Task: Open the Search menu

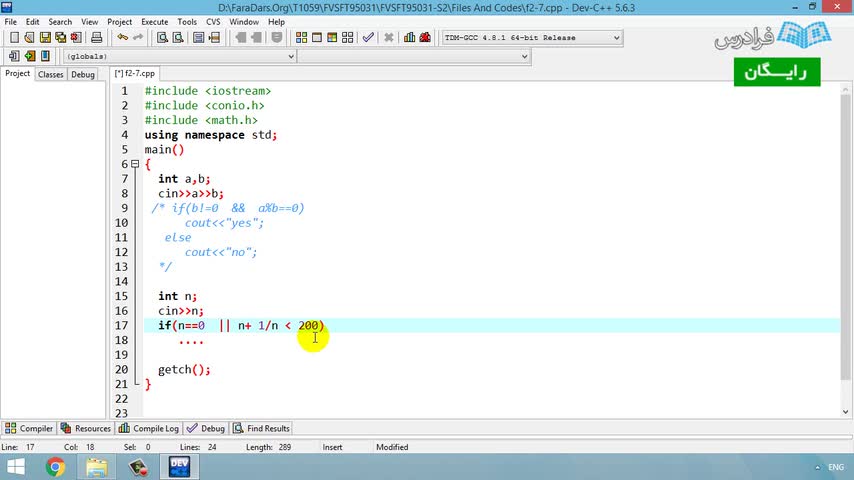Action: pos(60,22)
